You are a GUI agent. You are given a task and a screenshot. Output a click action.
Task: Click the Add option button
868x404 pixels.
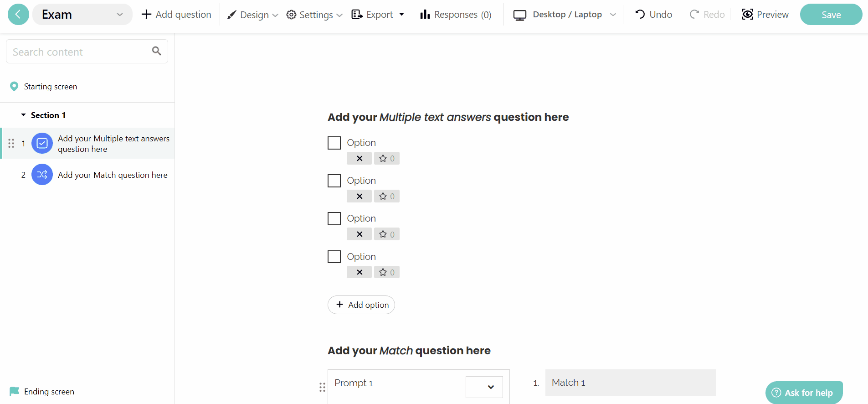click(361, 305)
